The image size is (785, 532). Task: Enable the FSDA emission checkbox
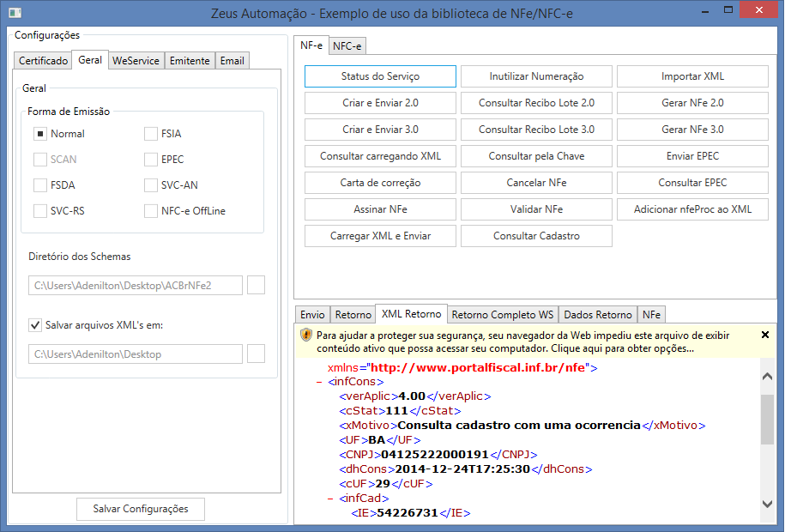click(40, 184)
